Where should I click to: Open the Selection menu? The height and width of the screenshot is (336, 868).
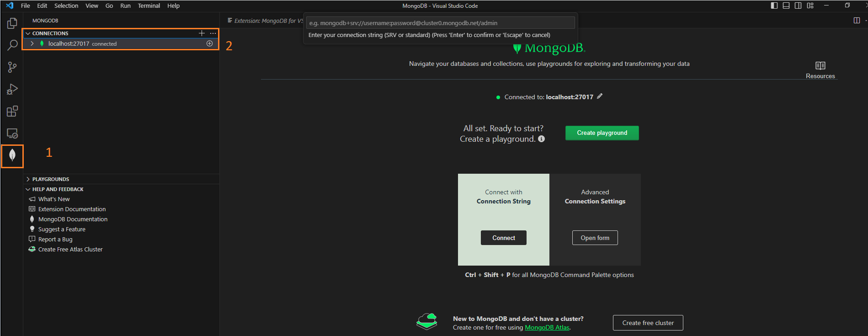tap(66, 5)
